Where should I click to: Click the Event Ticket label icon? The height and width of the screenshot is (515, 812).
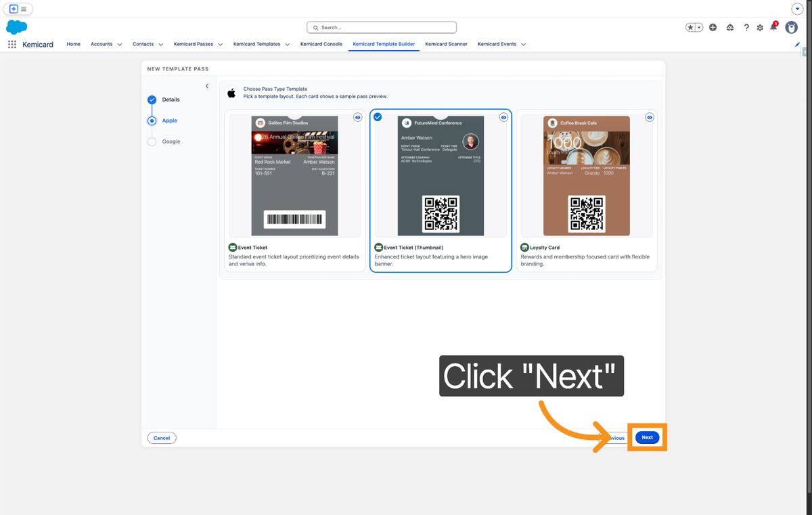[233, 248]
